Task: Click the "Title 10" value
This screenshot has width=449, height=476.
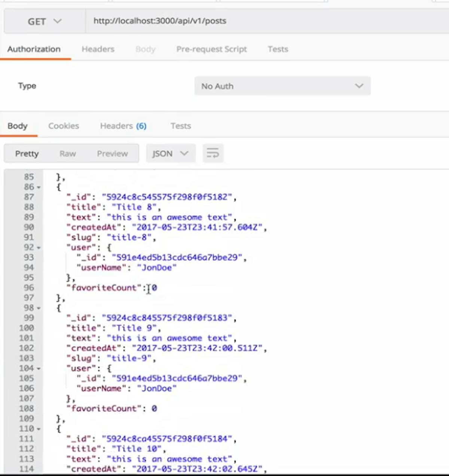Action: click(x=136, y=449)
